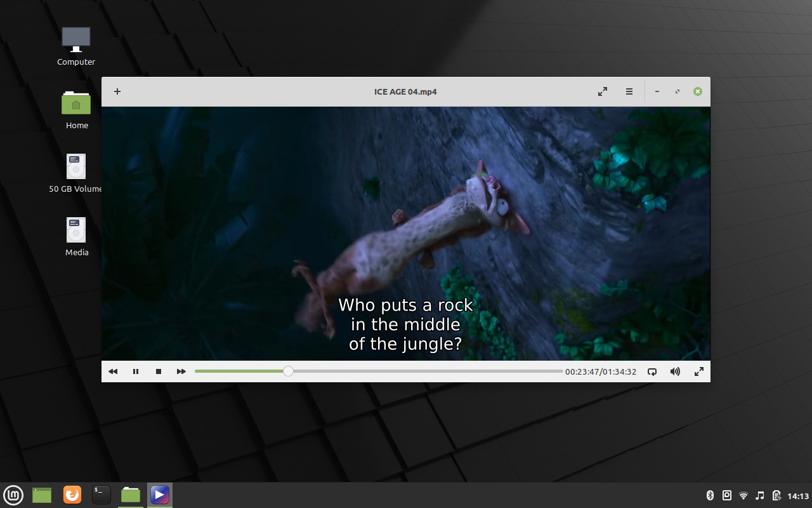Click the Celluloid player taskbar button
Viewport: 812px width, 508px height.
pos(160,495)
